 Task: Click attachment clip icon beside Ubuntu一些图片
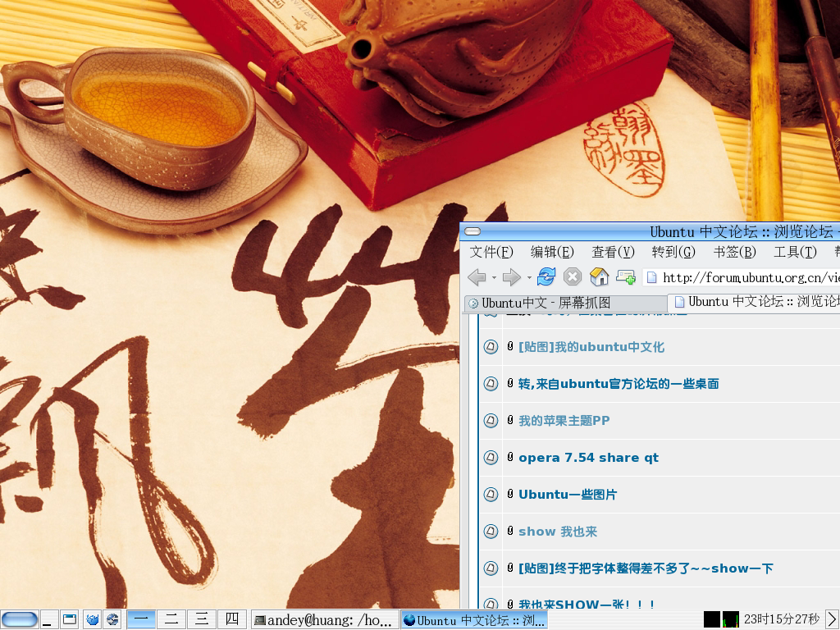(510, 495)
